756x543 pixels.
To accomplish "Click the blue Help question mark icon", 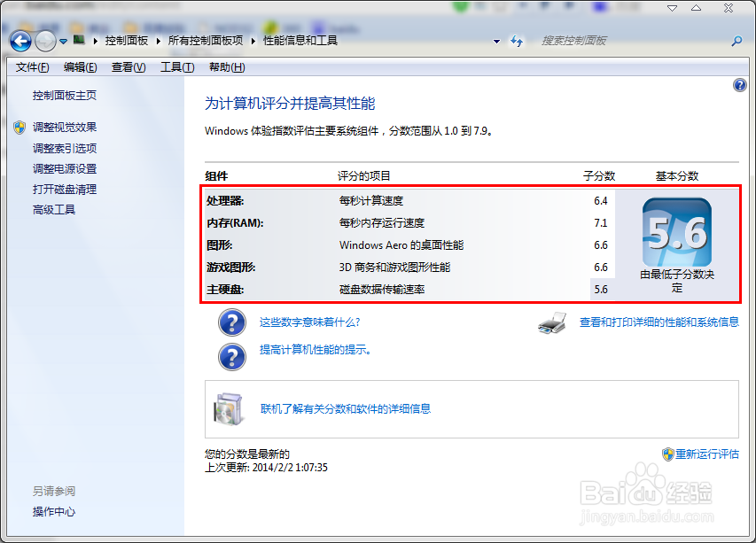I will click(x=740, y=85).
